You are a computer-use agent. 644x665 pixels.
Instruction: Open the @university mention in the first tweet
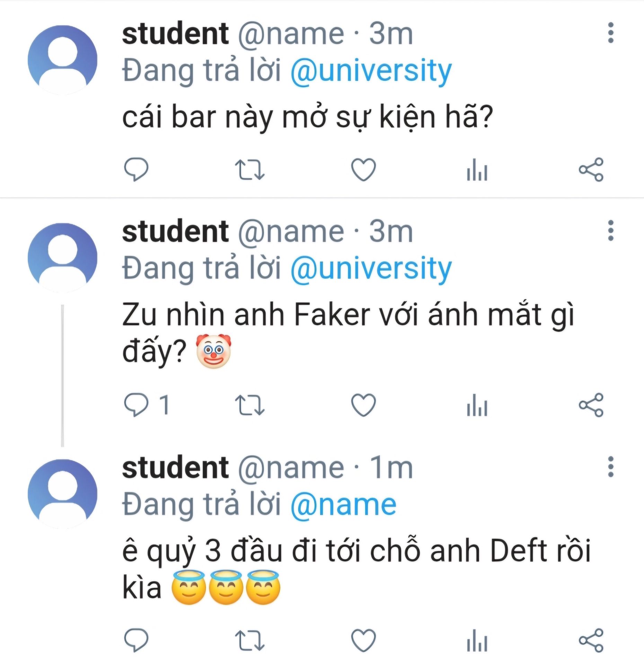click(x=371, y=71)
